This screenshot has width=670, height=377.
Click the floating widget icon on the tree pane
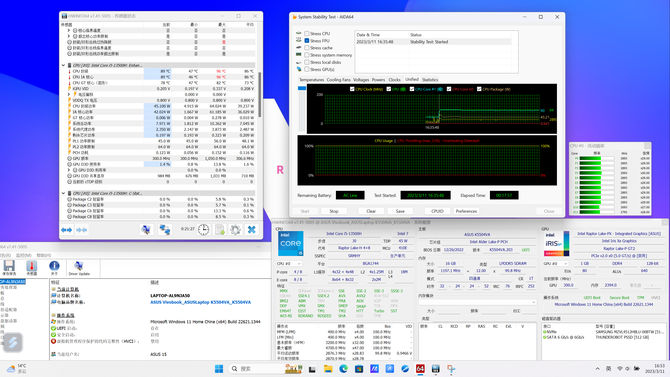(13, 342)
